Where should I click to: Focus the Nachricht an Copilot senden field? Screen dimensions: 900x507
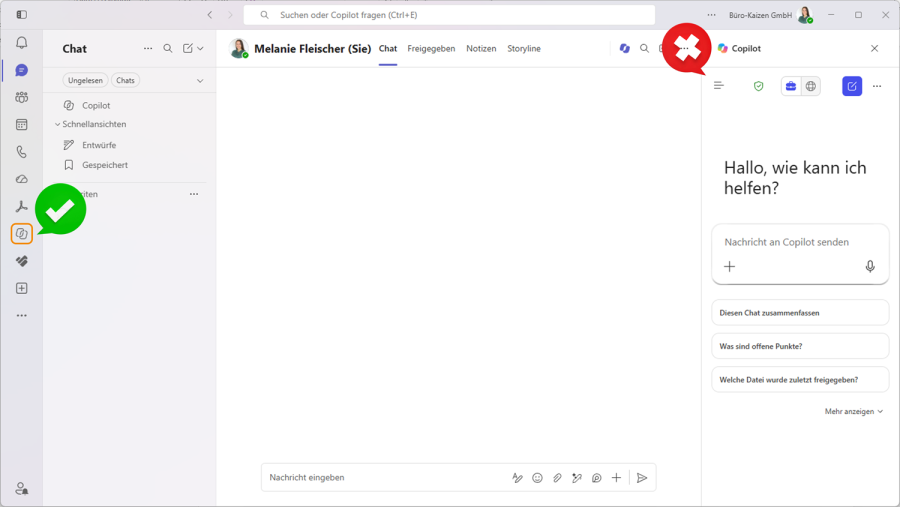coord(800,242)
